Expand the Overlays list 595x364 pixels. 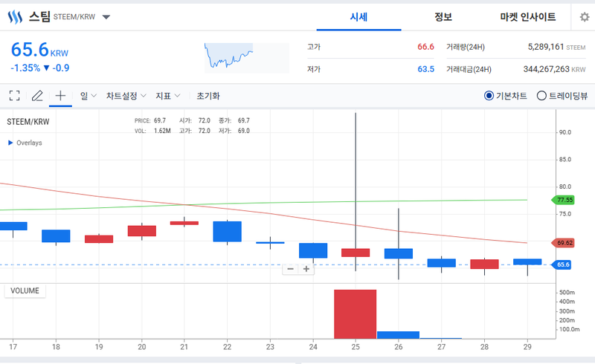25,143
